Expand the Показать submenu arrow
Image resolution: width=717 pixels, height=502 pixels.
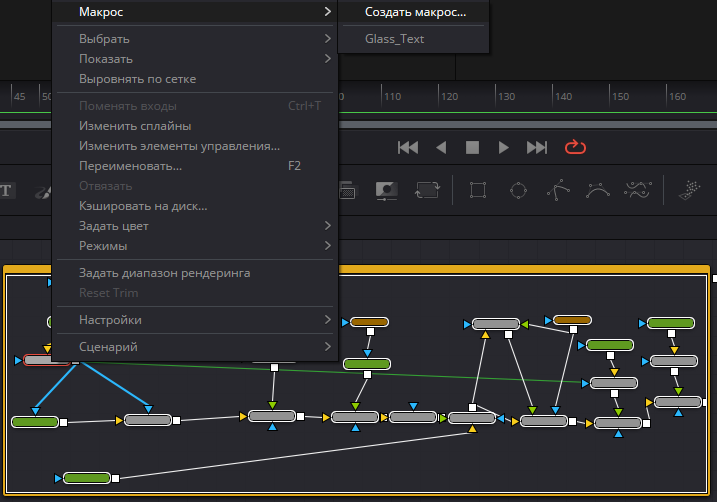coord(327,59)
